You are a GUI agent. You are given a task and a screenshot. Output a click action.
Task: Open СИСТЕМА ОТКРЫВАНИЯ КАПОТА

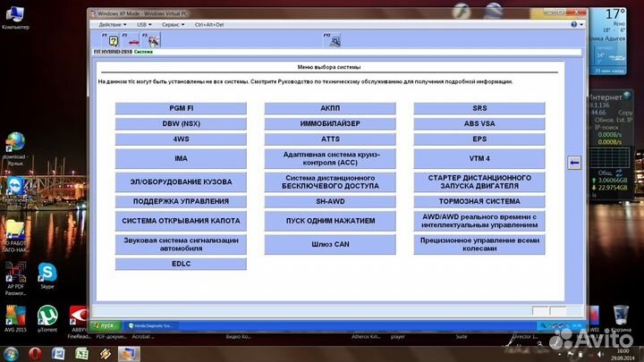[181, 221]
